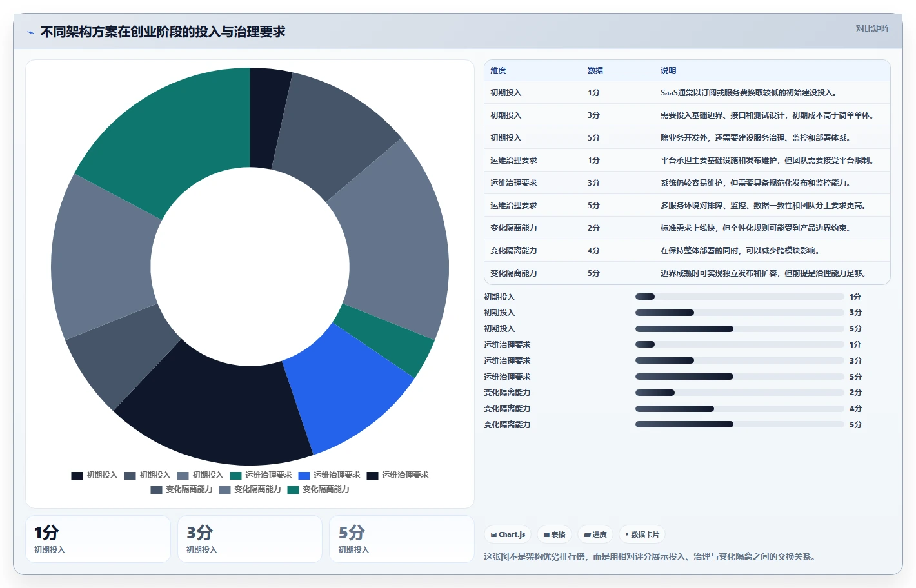
Task: Toggle the dark navy 初期投入 legend entry
Action: pos(94,475)
